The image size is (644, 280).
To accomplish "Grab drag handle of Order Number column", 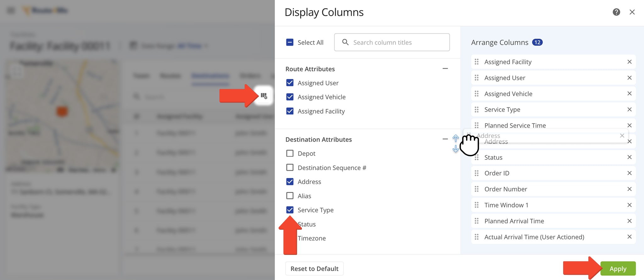I will 477,189.
